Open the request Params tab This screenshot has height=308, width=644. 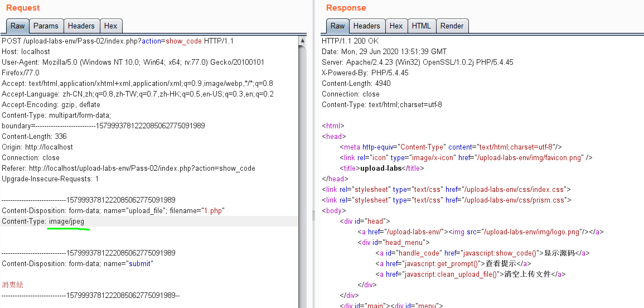pyautogui.click(x=46, y=26)
